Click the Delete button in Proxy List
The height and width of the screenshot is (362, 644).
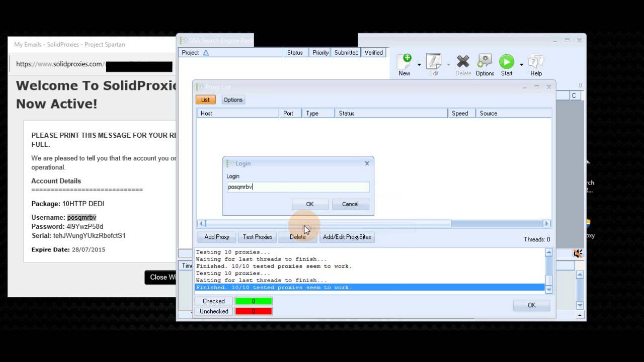298,237
